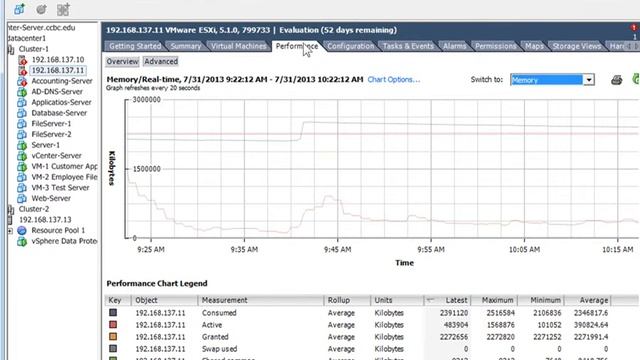Screen dimensions: 640x360
Task: Sort by the Measurement column header
Action: click(x=261, y=300)
